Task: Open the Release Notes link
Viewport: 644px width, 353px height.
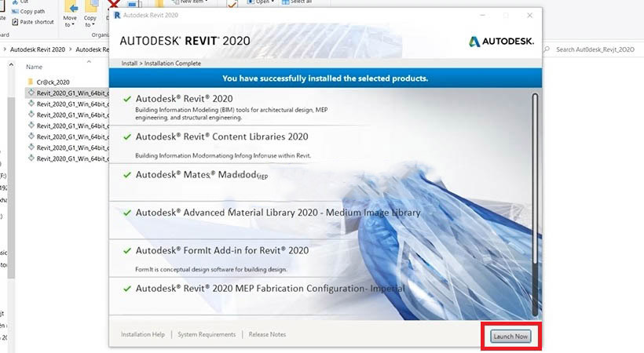Action: click(267, 334)
